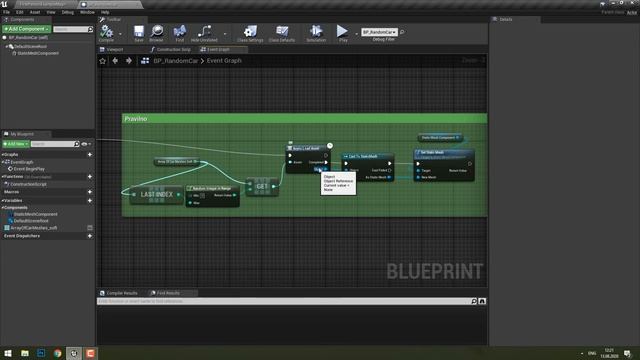Select the ArrayOfCarMeshes_soft variable

pos(33,228)
